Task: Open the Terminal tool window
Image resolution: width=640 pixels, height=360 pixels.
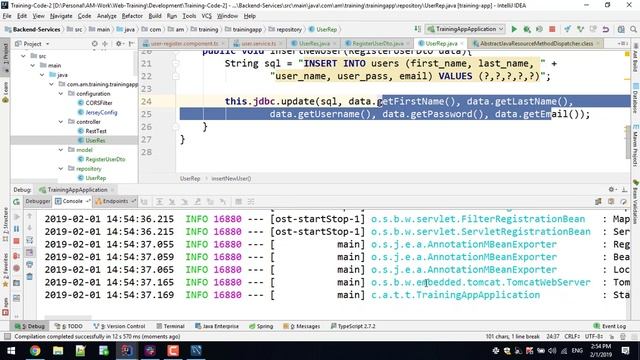Action: [171, 326]
